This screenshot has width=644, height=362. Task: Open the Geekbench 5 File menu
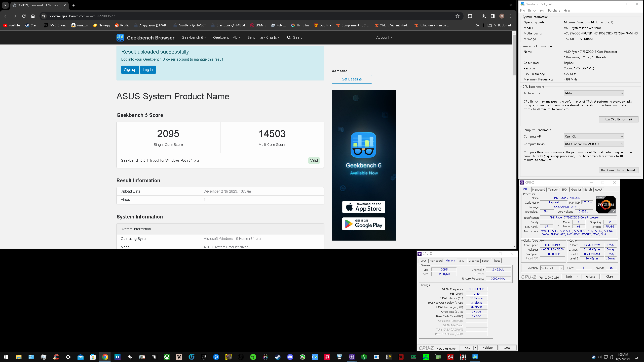point(522,11)
